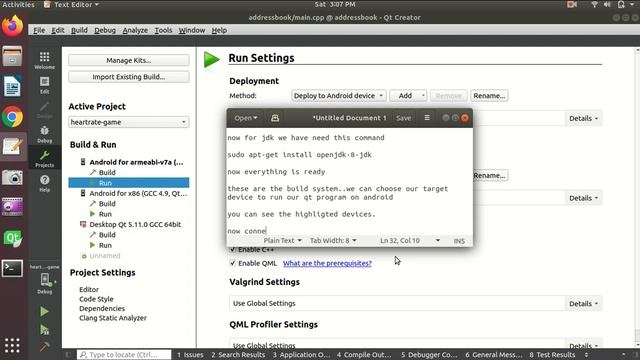Open hamburger menu in Text Editor
Viewport: 640px width, 360px height.
click(427, 118)
